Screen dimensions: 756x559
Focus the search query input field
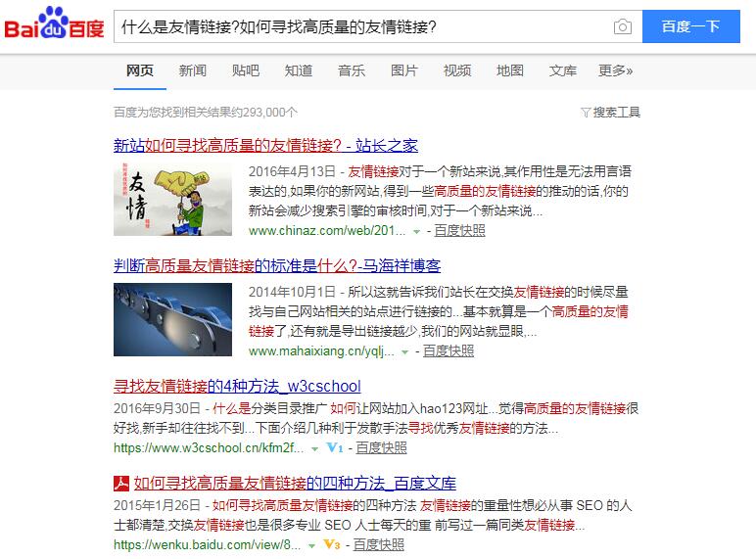[361, 26]
